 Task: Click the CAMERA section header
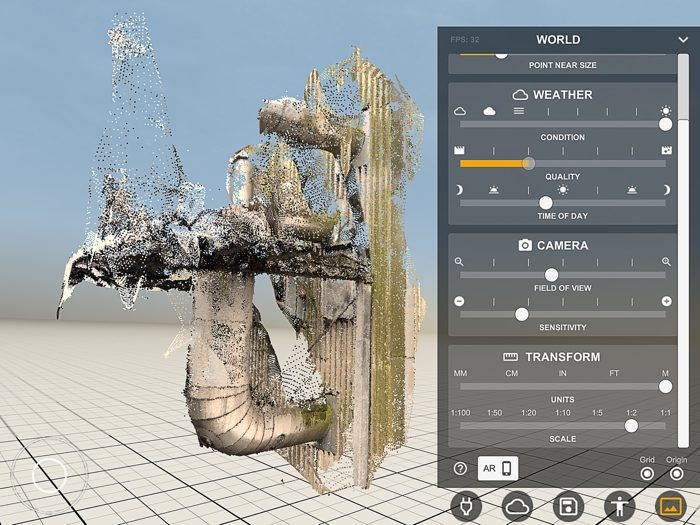pos(562,246)
